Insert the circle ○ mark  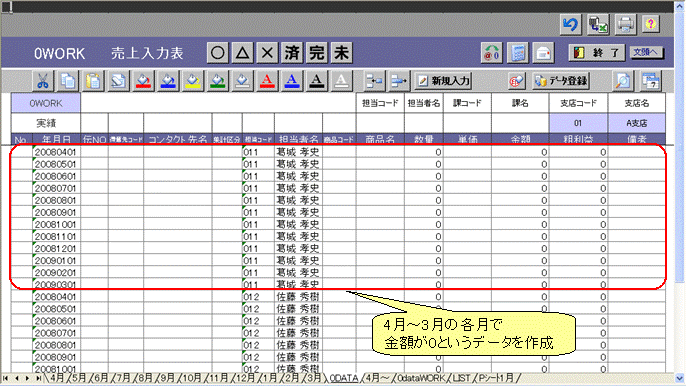(218, 53)
